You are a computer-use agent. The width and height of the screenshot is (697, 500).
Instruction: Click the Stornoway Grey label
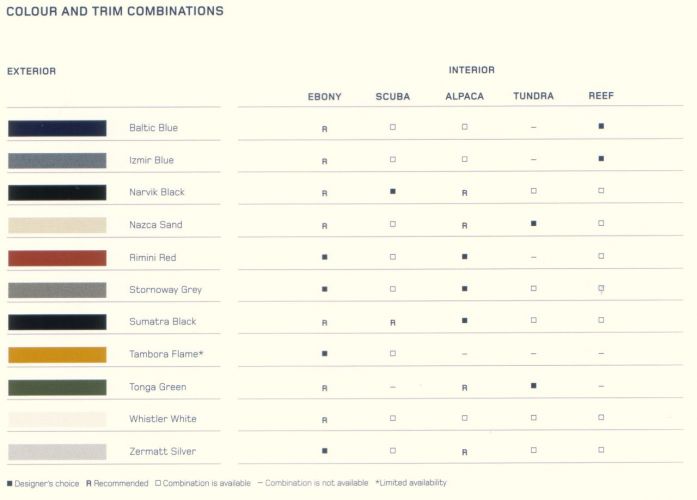[165, 290]
